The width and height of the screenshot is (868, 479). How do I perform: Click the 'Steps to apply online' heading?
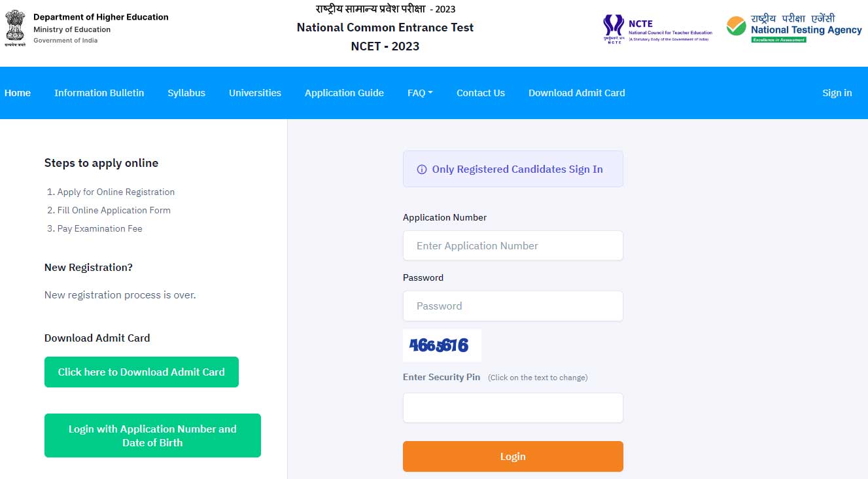(101, 163)
